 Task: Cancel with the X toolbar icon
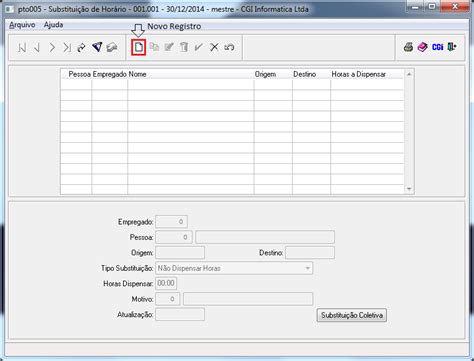[214, 47]
